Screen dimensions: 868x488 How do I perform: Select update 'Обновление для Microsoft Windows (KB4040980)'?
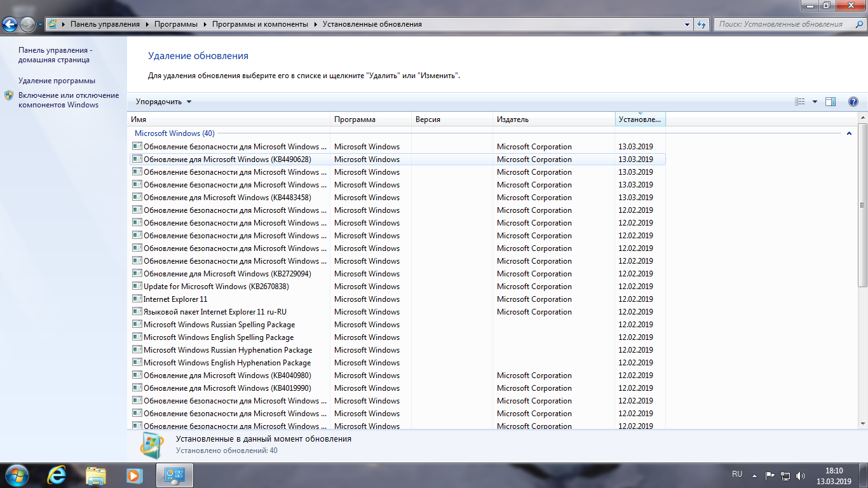pyautogui.click(x=398, y=376)
